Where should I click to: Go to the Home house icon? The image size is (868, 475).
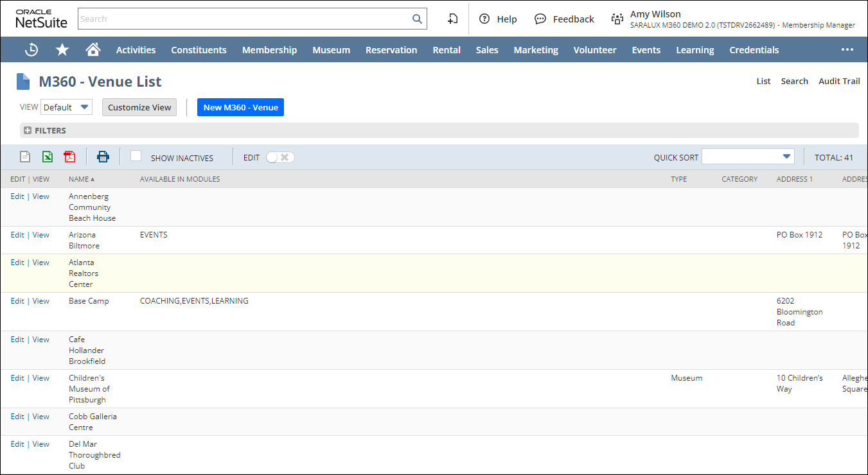93,49
